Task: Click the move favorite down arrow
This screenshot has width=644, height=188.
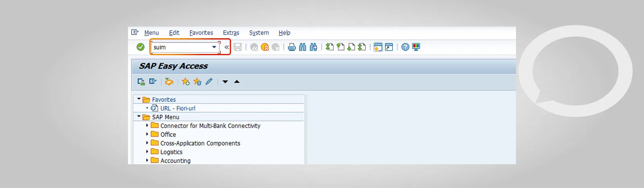Action: (x=225, y=82)
